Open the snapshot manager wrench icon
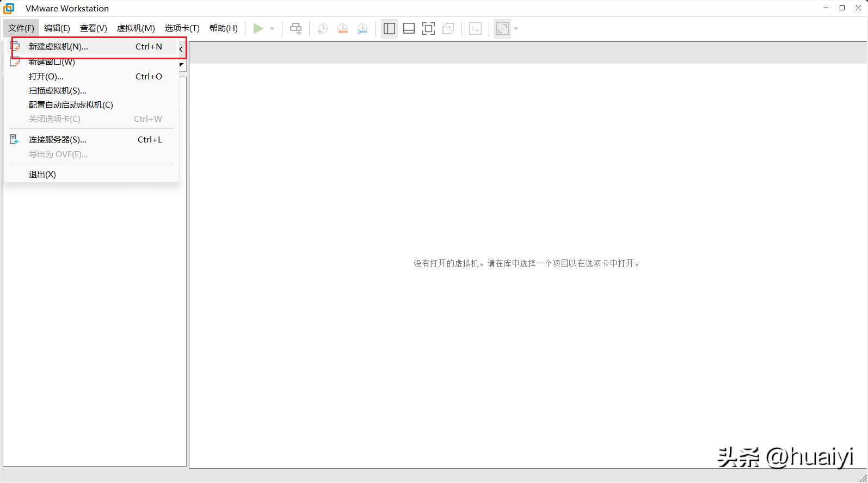Image resolution: width=868 pixels, height=483 pixels. (x=362, y=28)
